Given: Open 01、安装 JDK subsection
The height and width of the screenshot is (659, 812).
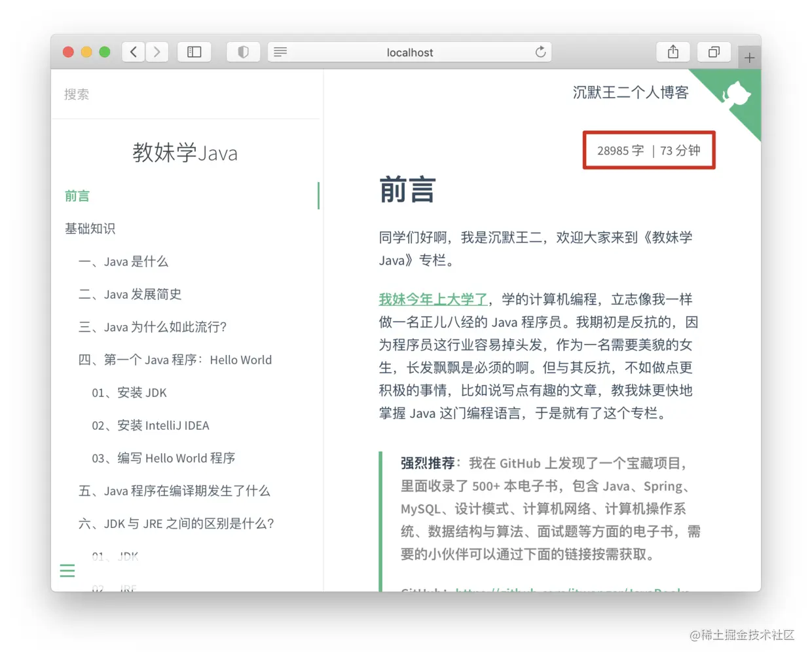Looking at the screenshot, I should (x=129, y=392).
